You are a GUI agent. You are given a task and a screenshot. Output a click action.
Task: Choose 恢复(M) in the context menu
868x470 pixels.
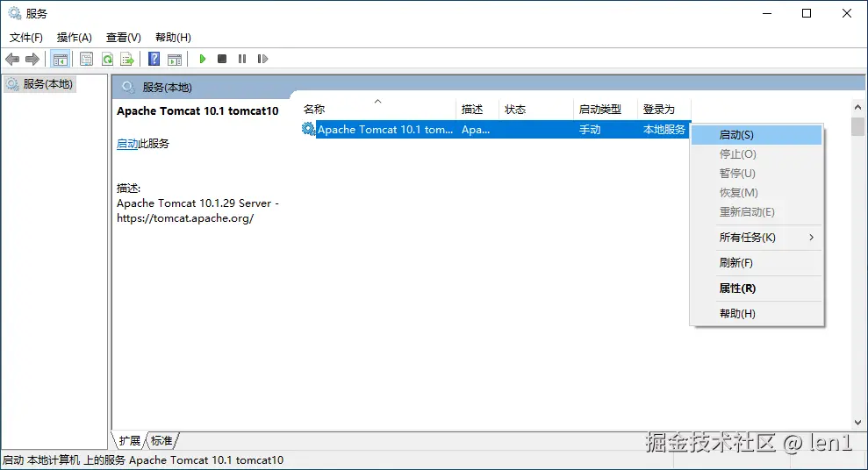(x=757, y=193)
